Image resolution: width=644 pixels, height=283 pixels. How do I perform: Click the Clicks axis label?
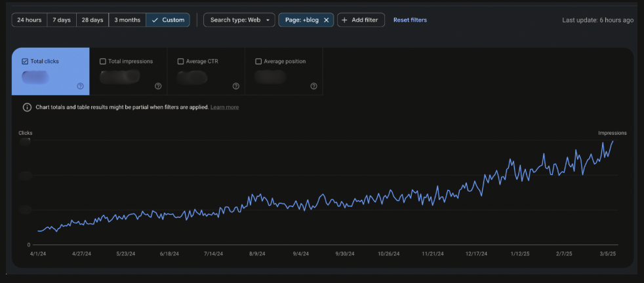26,133
